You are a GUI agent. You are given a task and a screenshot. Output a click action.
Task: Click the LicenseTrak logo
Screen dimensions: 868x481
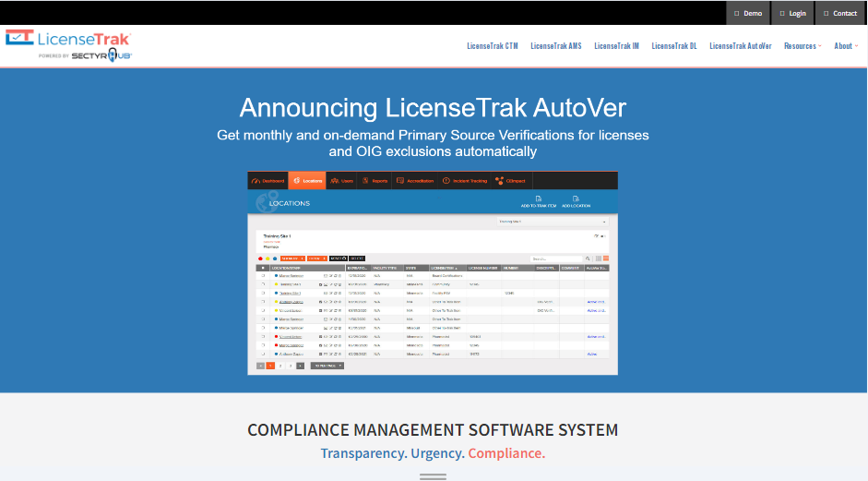68,45
